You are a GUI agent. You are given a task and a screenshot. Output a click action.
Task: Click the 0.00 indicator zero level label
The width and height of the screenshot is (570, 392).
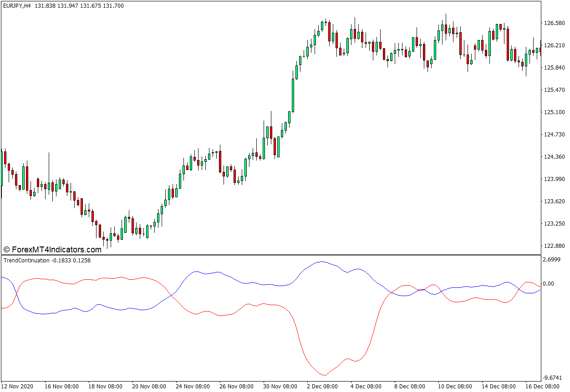coord(550,284)
